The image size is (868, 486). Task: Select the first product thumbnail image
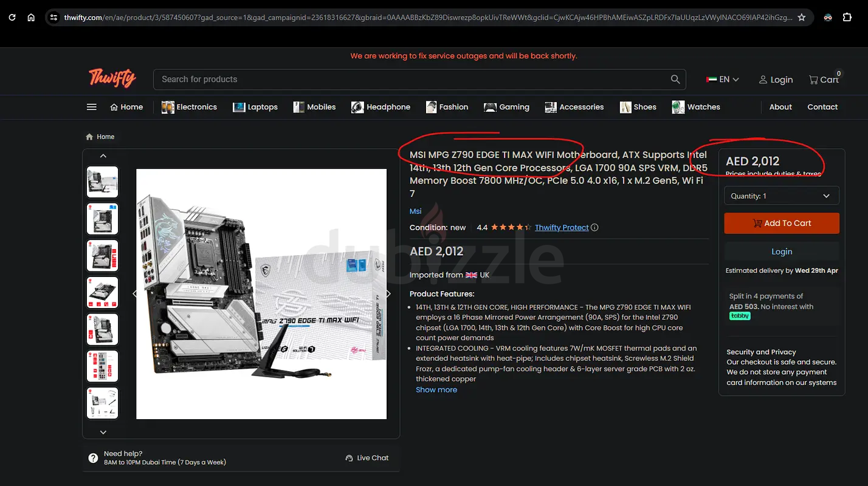(x=103, y=182)
